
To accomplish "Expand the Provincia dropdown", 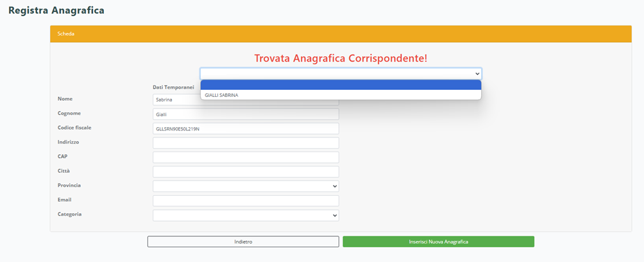I will (x=246, y=186).
